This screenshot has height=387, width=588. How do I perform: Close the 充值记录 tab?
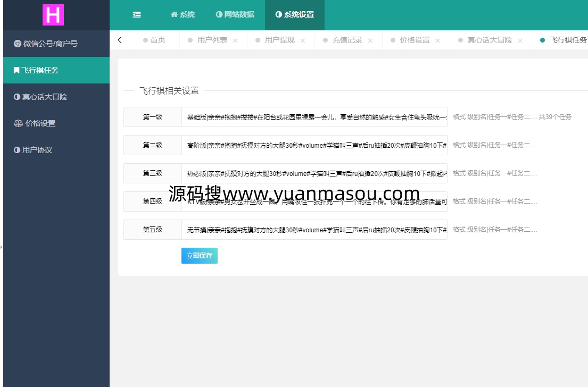[370, 40]
